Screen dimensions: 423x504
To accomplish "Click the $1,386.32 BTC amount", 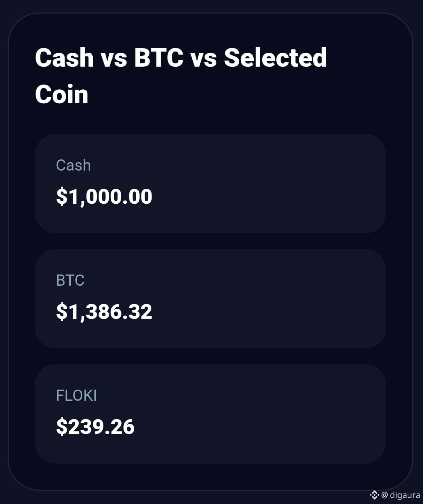I will coord(104,311).
